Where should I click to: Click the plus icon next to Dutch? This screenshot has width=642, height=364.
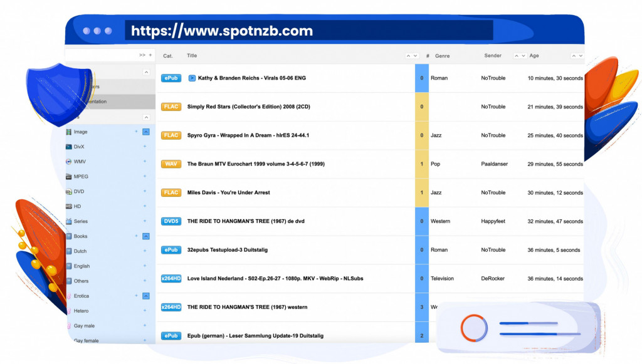click(145, 251)
